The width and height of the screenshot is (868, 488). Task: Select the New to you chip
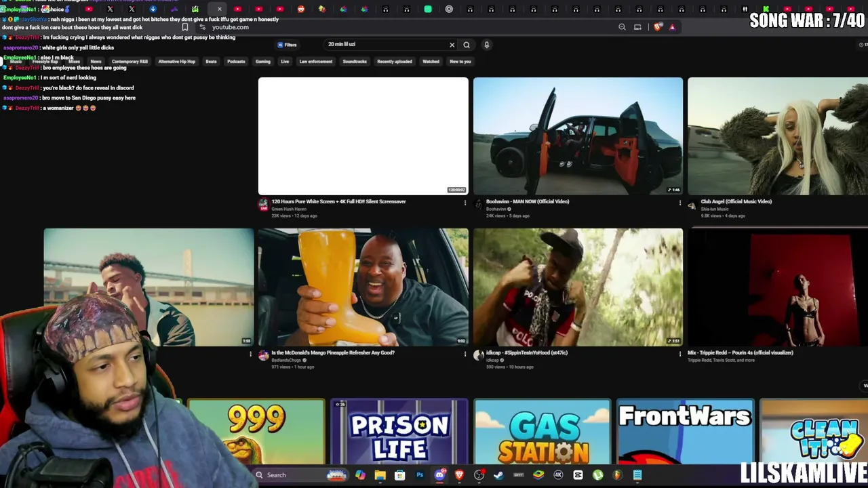(x=460, y=62)
